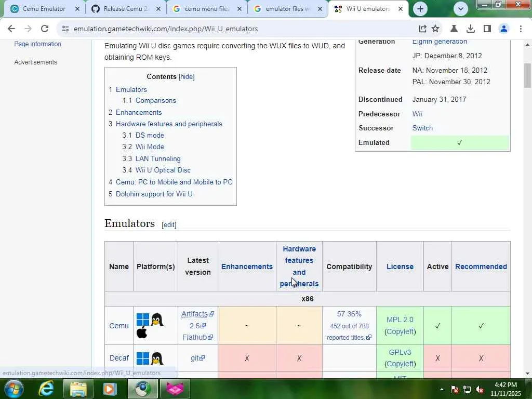Open the profile avatar icon
Screen dimensions: 532x399
pyautogui.click(x=504, y=29)
